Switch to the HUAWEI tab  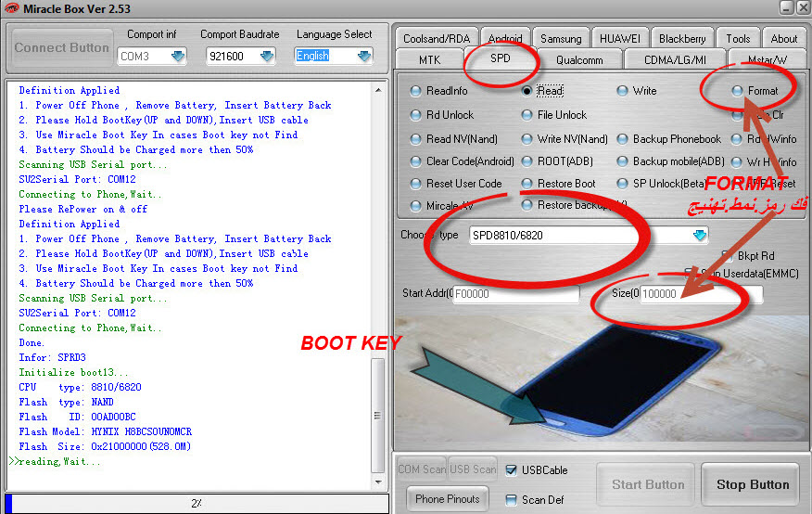[x=619, y=39]
